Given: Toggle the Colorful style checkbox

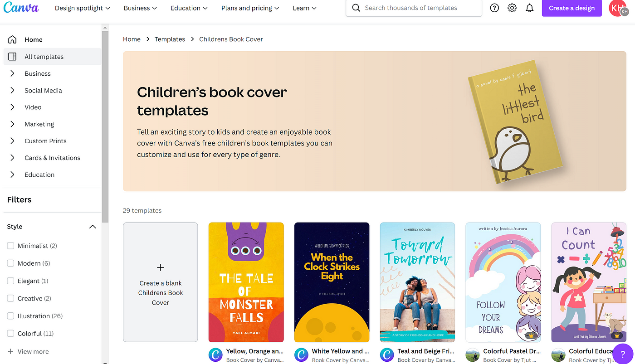Looking at the screenshot, I should pos(10,334).
